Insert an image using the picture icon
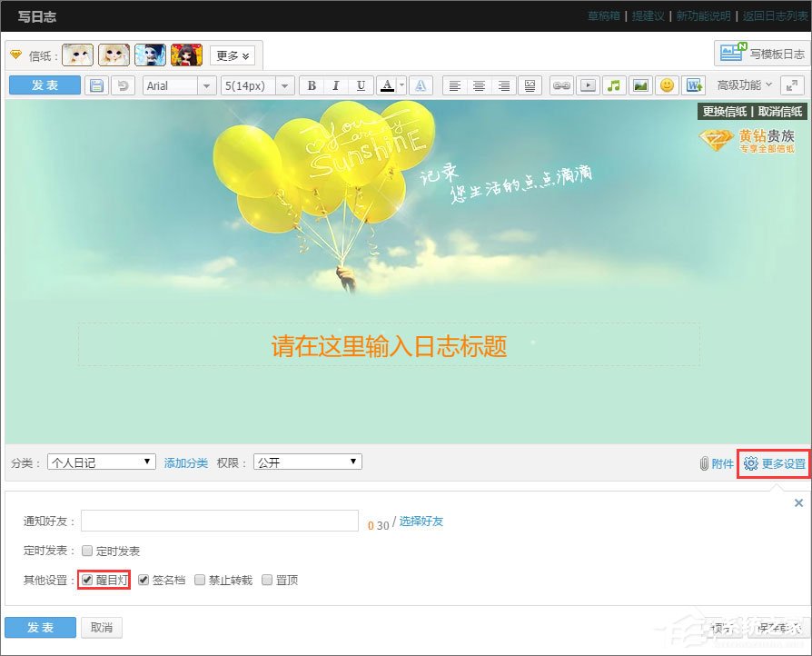812x656 pixels. (639, 85)
